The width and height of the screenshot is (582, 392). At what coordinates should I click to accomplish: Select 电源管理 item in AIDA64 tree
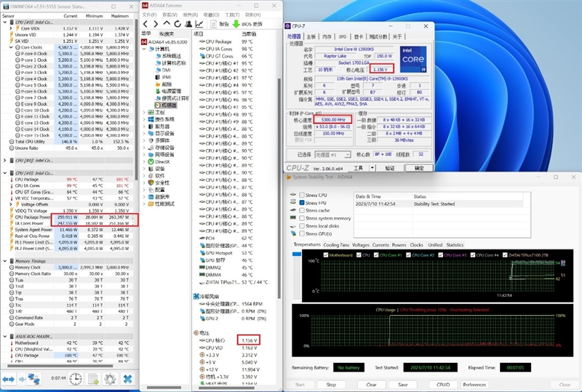point(168,92)
